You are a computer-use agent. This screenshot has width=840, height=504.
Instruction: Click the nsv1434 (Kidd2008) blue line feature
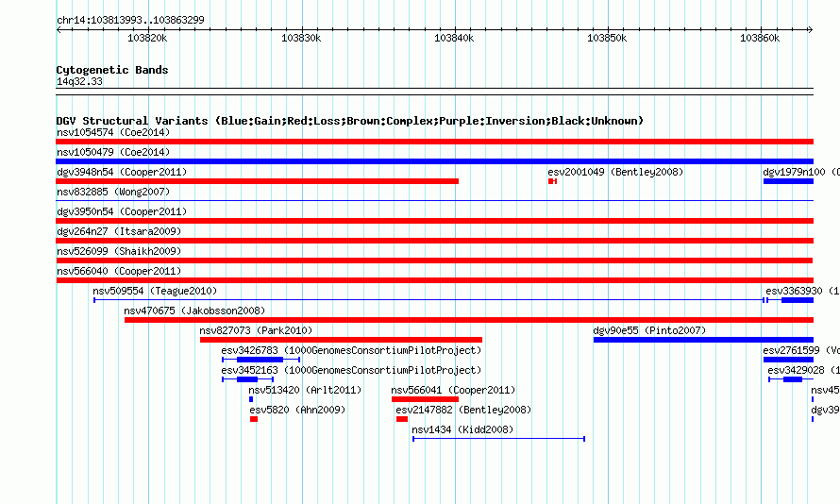point(498,439)
